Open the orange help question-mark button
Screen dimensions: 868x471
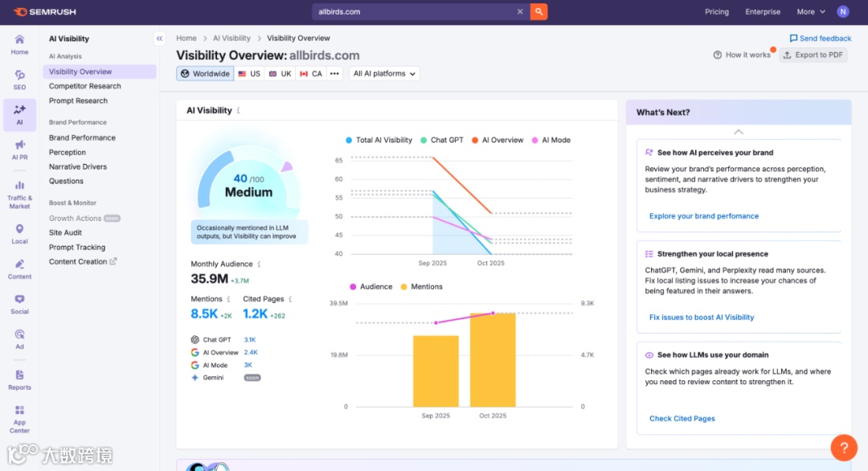844,447
